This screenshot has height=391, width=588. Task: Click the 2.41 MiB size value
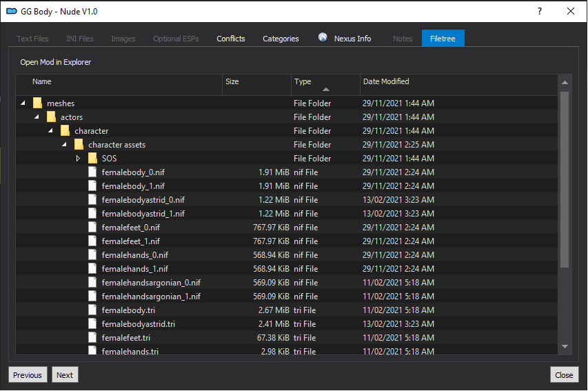pyautogui.click(x=274, y=324)
